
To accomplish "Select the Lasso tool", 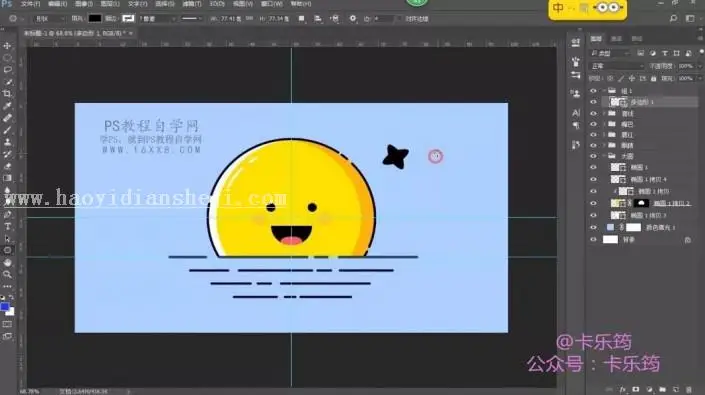I will coord(7,70).
